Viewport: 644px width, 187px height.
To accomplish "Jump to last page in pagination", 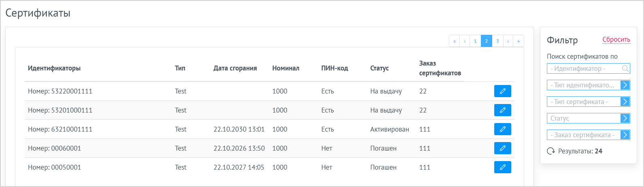I will pyautogui.click(x=519, y=41).
